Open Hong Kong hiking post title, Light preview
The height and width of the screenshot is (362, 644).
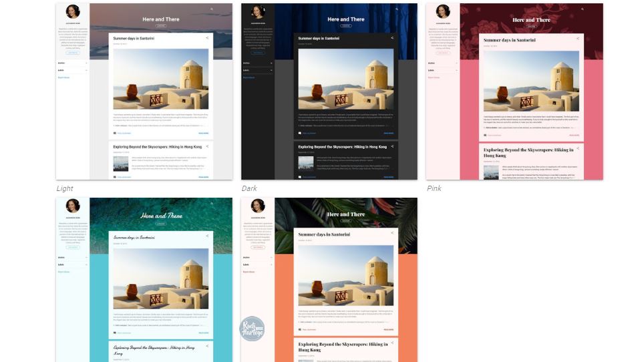tap(158, 146)
